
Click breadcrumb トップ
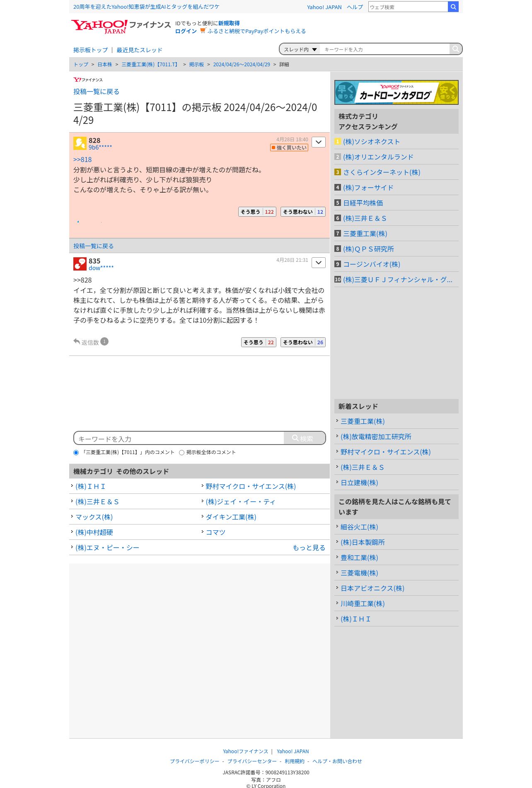point(81,64)
